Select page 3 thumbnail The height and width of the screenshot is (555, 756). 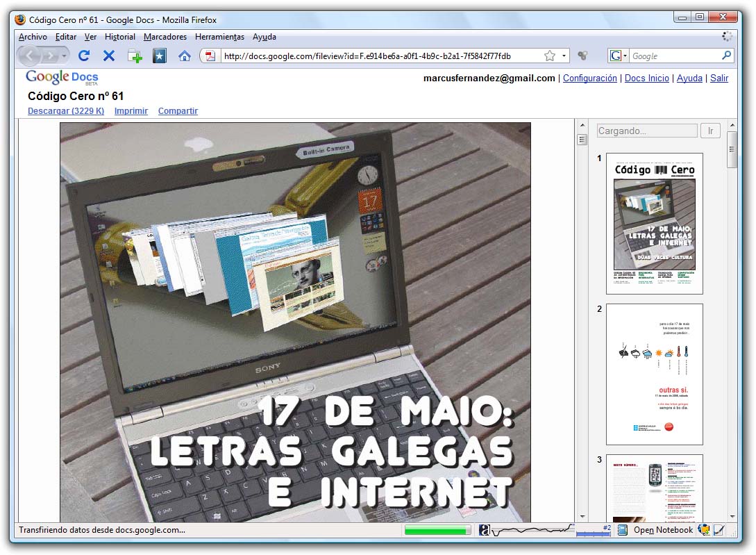(x=654, y=488)
